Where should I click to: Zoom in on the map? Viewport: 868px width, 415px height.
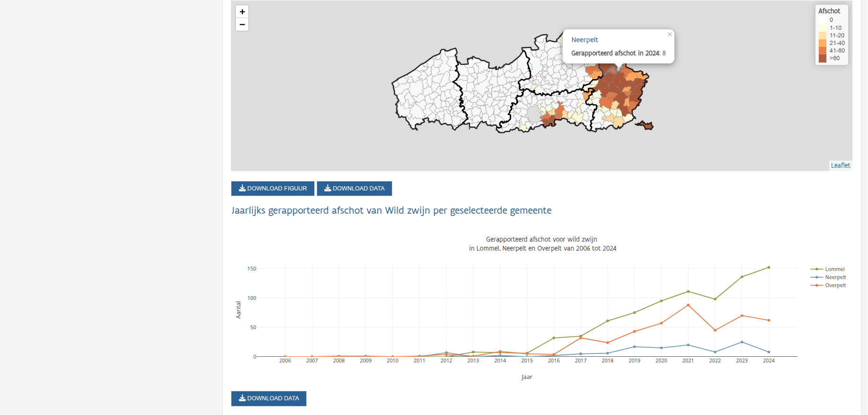(x=242, y=12)
